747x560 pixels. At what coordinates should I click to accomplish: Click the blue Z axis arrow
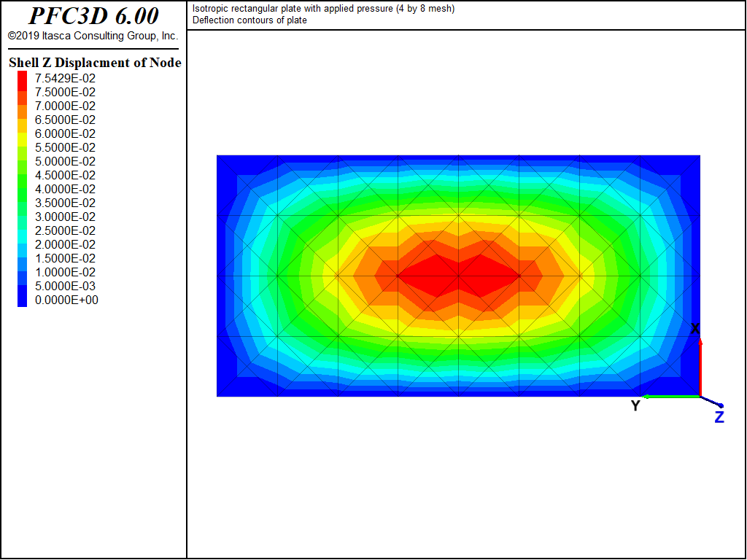[712, 402]
